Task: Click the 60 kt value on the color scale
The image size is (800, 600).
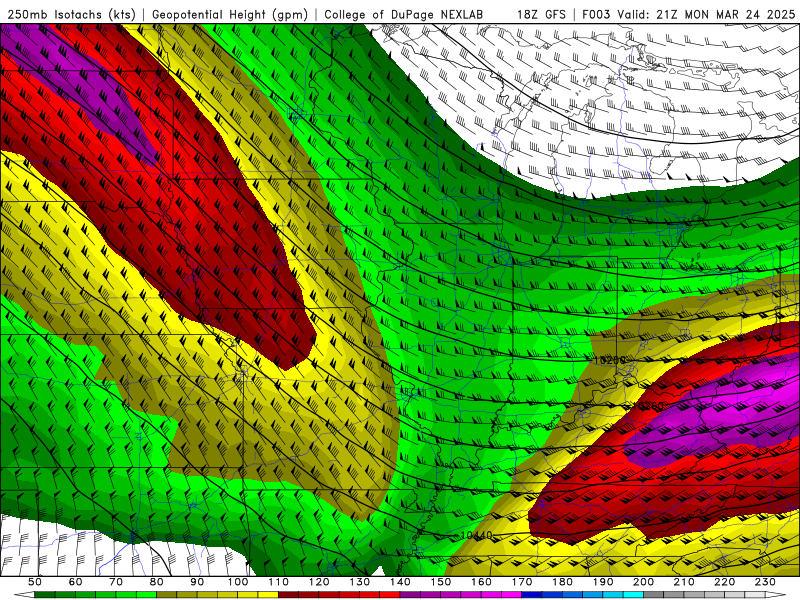Action: click(76, 582)
